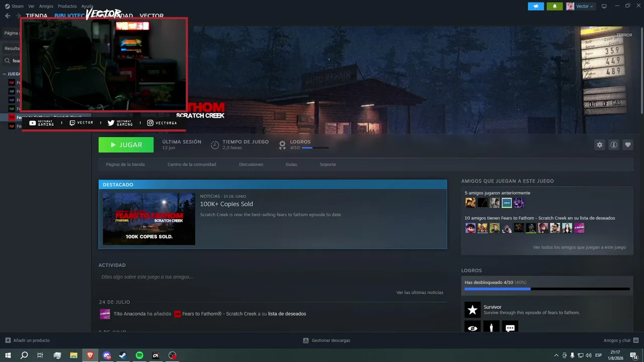Open Página de la tienda link
The image size is (644, 362).
[x=125, y=164]
